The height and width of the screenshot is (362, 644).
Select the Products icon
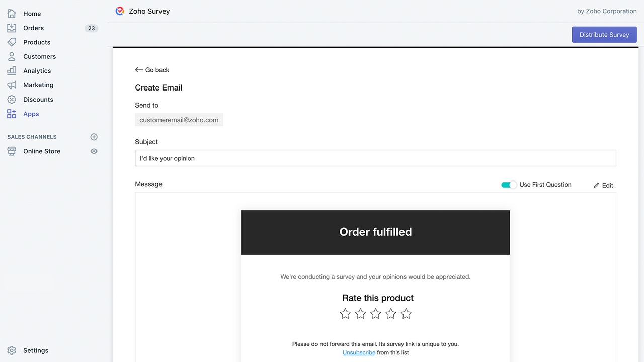coord(11,42)
